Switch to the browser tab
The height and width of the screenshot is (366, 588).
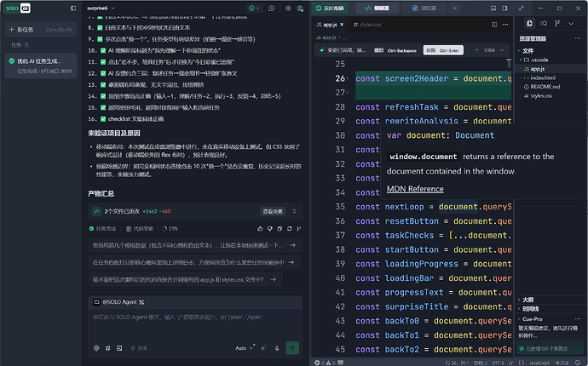click(x=424, y=8)
